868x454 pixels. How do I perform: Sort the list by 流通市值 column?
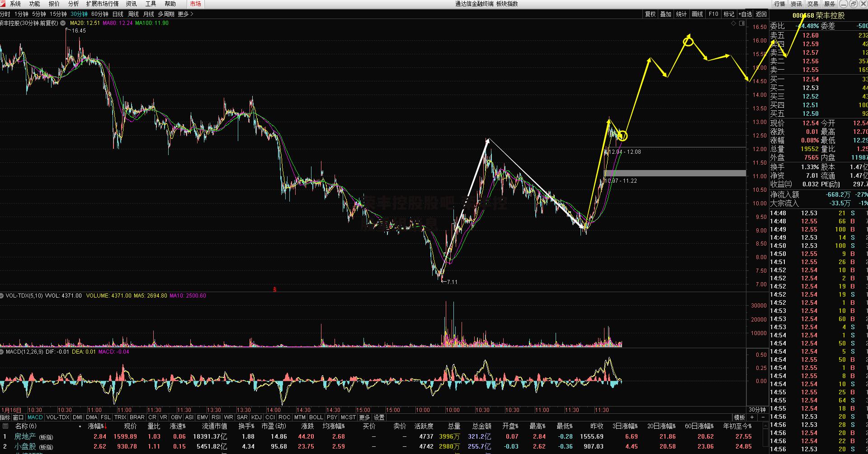(214, 426)
